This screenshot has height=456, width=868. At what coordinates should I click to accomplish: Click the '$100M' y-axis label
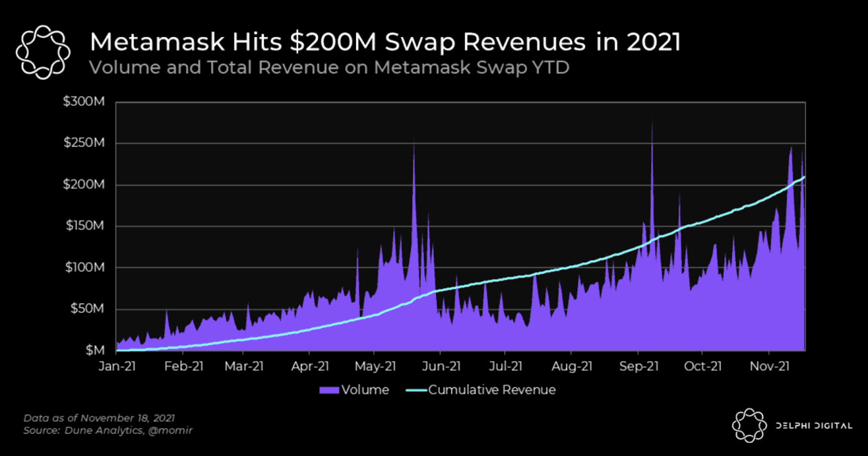(85, 267)
